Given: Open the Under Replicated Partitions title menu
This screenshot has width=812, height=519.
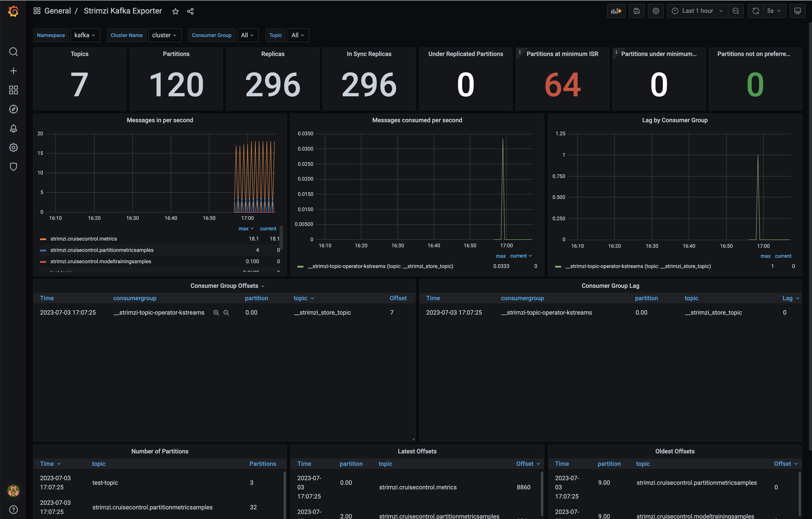Looking at the screenshot, I should (x=466, y=54).
